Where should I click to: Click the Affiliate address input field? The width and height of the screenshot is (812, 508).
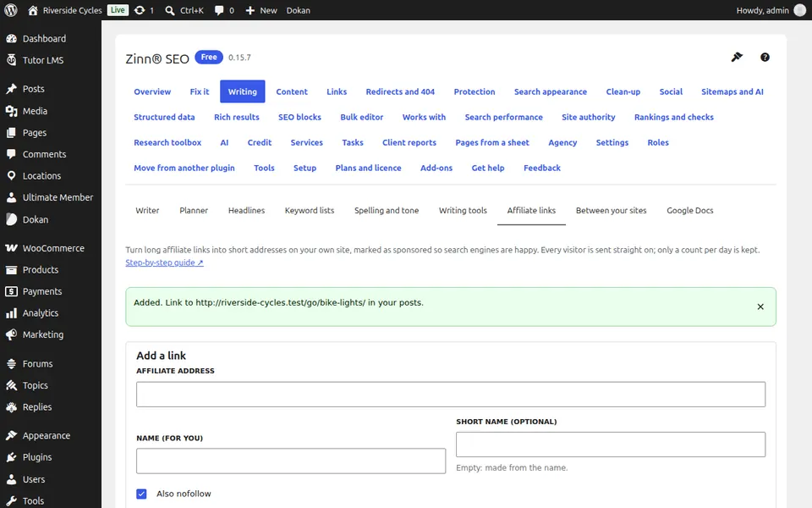tap(451, 395)
